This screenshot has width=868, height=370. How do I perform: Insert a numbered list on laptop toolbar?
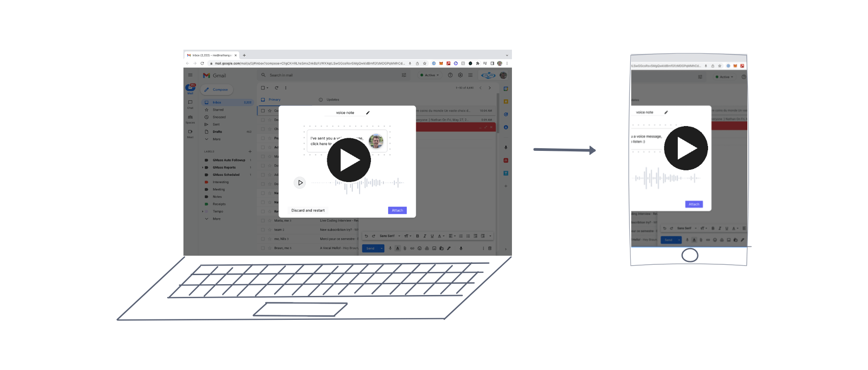coord(461,236)
